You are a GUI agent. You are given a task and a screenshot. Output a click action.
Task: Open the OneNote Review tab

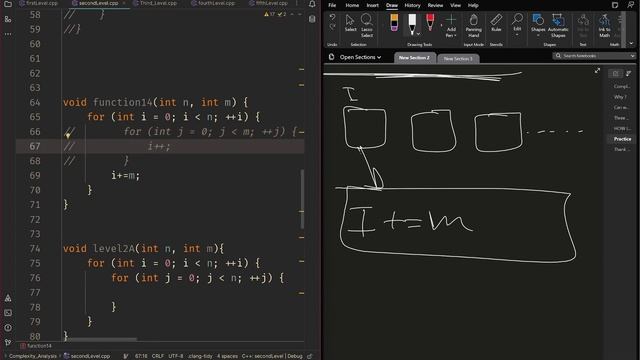[x=435, y=5]
